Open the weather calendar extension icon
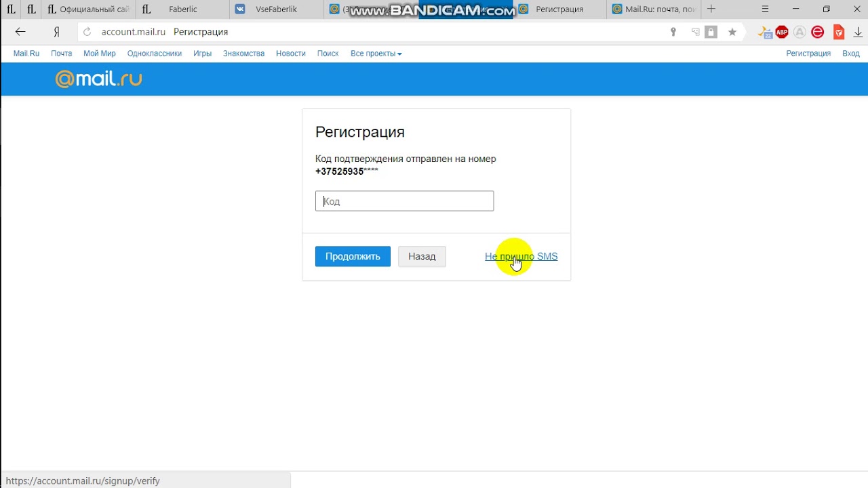868x488 pixels. click(765, 32)
